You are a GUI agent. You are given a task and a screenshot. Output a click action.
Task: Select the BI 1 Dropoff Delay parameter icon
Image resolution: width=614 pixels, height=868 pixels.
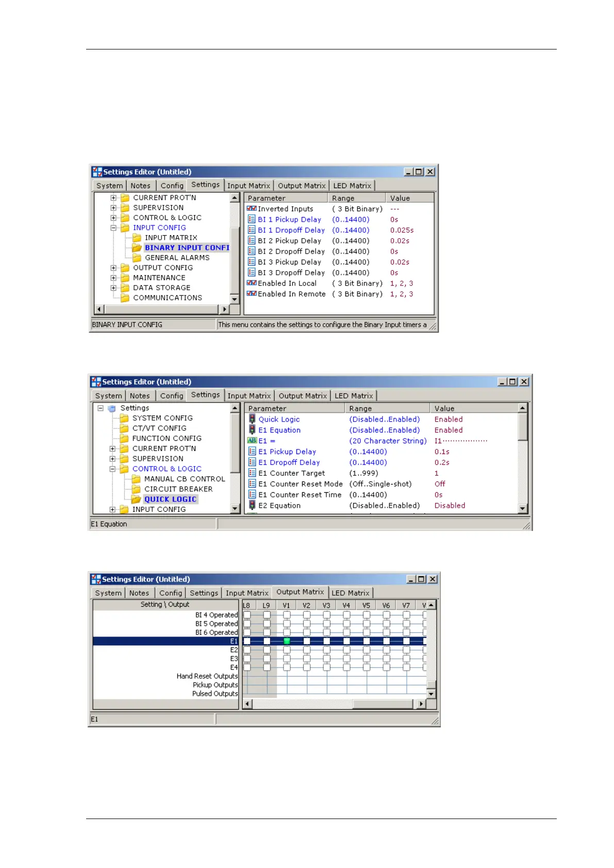(x=252, y=230)
